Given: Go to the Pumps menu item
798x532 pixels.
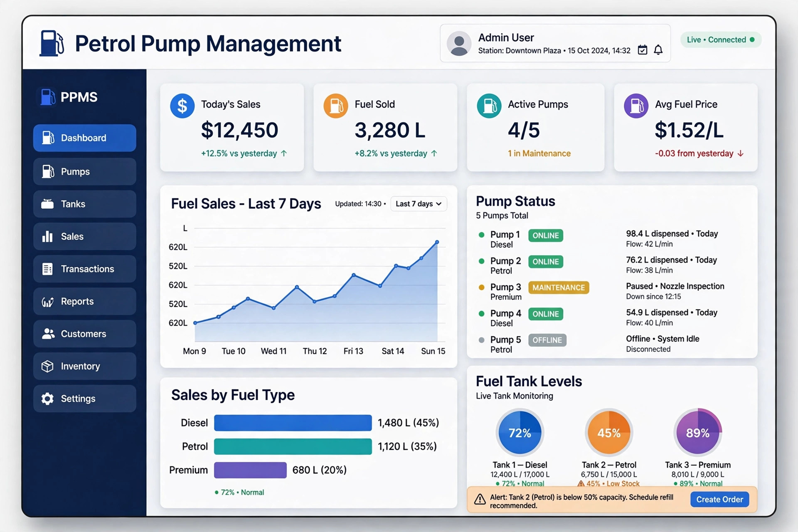Looking at the screenshot, I should coord(85,171).
